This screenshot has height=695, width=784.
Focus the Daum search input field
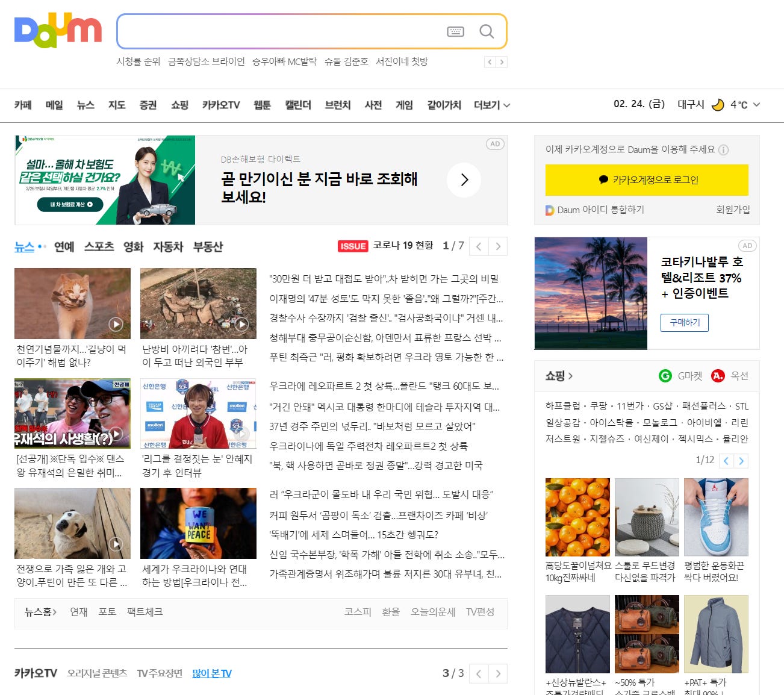coord(280,31)
